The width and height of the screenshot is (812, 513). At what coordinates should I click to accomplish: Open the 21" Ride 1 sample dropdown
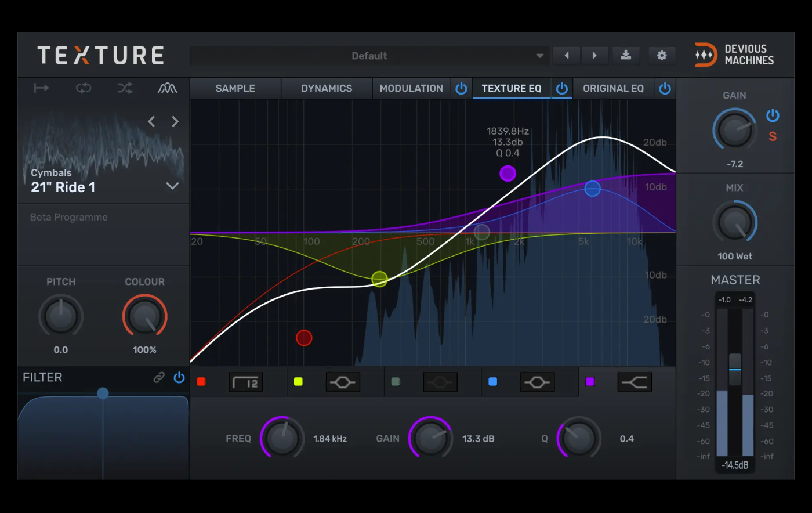click(172, 186)
